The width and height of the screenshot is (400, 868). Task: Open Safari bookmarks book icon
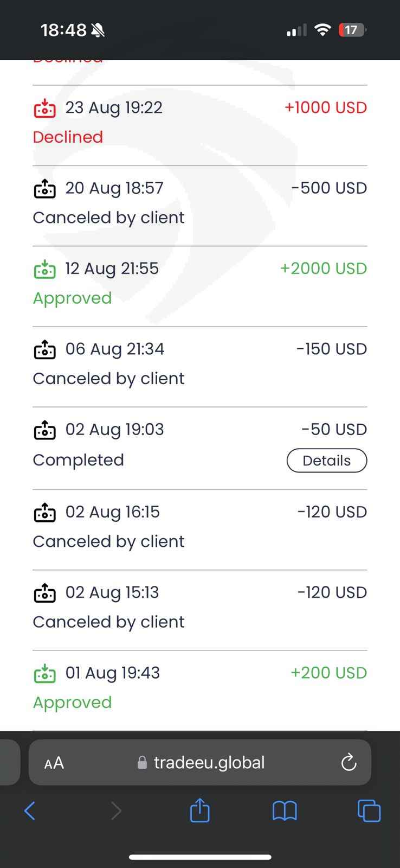pos(285,812)
